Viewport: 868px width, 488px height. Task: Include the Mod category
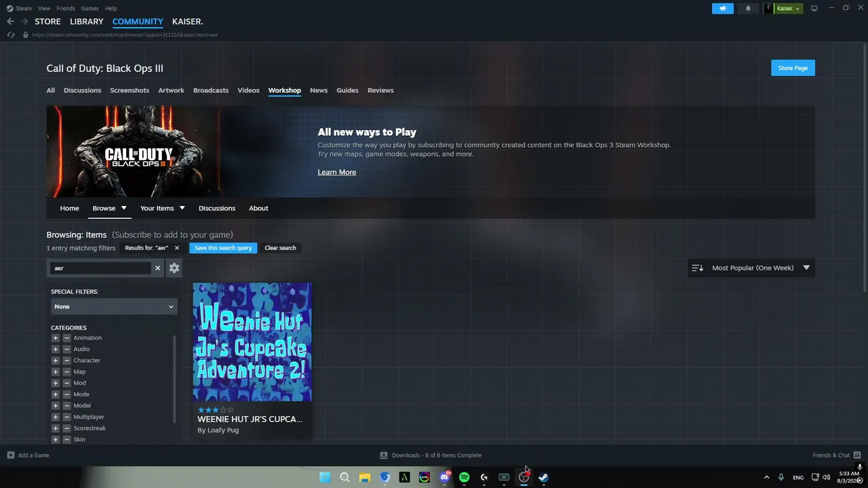tap(56, 383)
